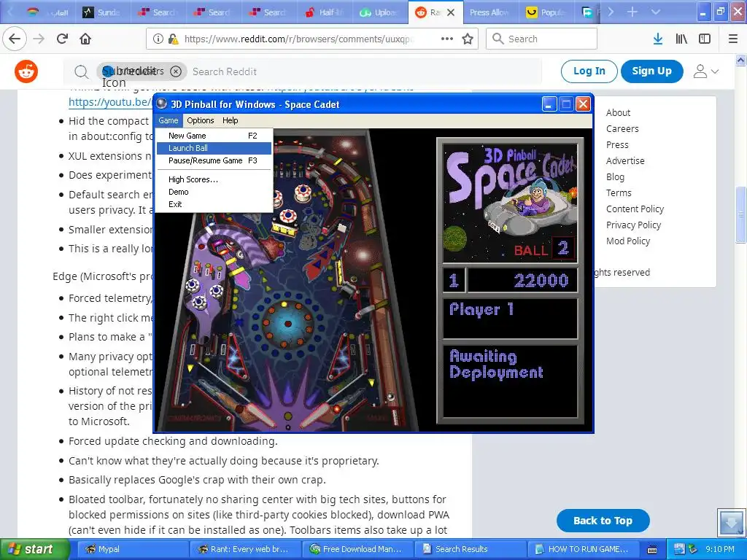Remove the subreddit filter chip
This screenshot has width=747, height=560.
(x=176, y=71)
